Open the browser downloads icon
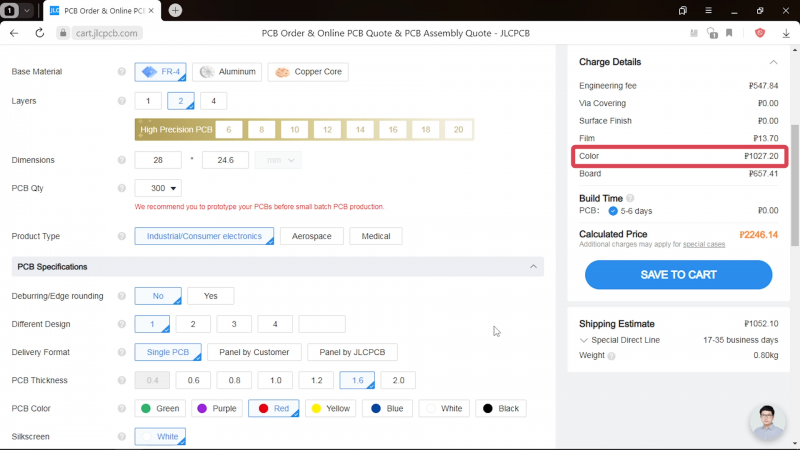 tap(786, 33)
